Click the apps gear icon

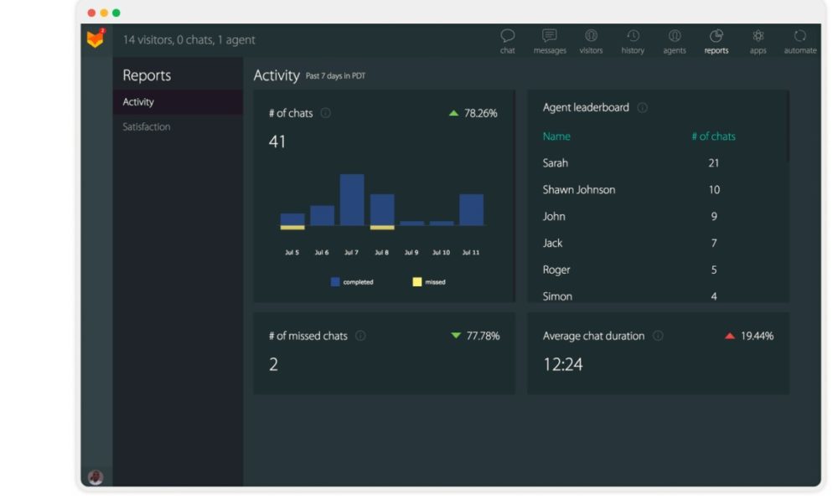(x=758, y=36)
